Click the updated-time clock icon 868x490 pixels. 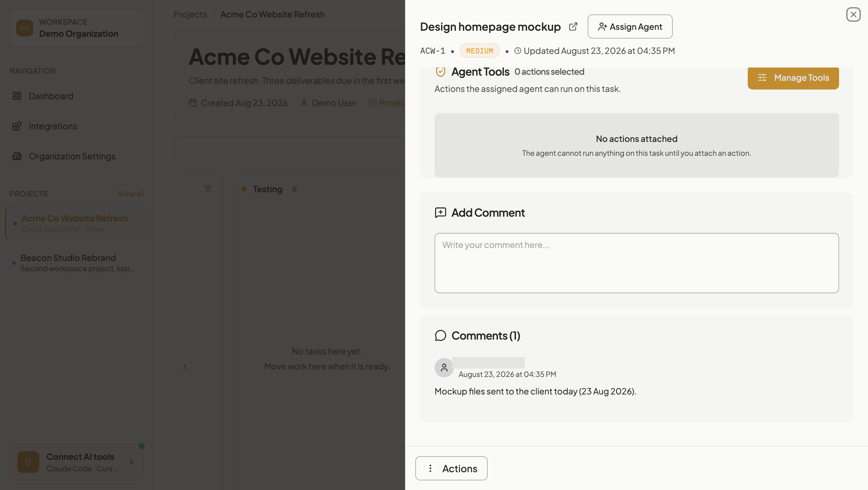517,51
